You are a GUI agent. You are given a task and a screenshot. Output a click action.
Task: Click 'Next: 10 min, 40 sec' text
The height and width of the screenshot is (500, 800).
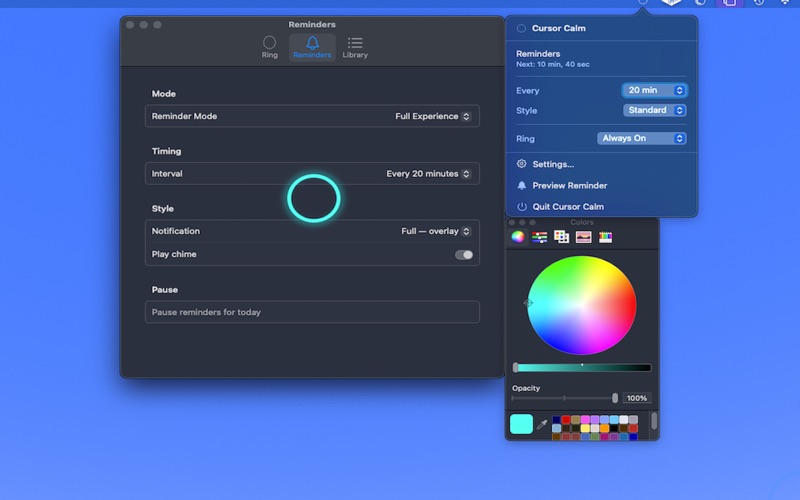pyautogui.click(x=553, y=64)
